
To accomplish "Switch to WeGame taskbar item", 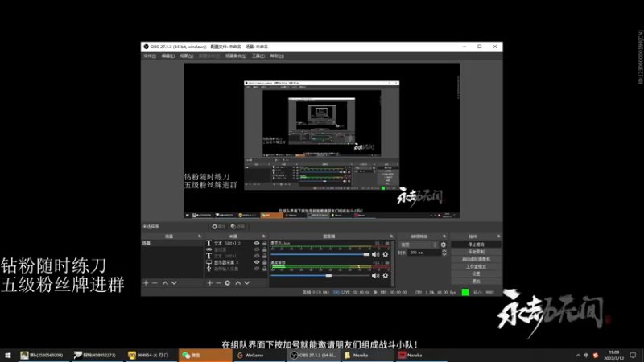I will click(259, 355).
